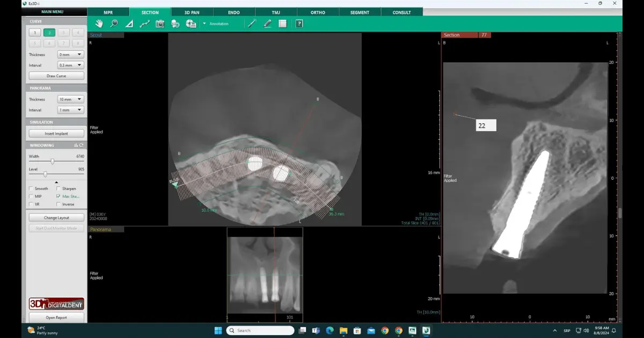Select the angle measurement tool
The height and width of the screenshot is (338, 644).
(x=129, y=24)
